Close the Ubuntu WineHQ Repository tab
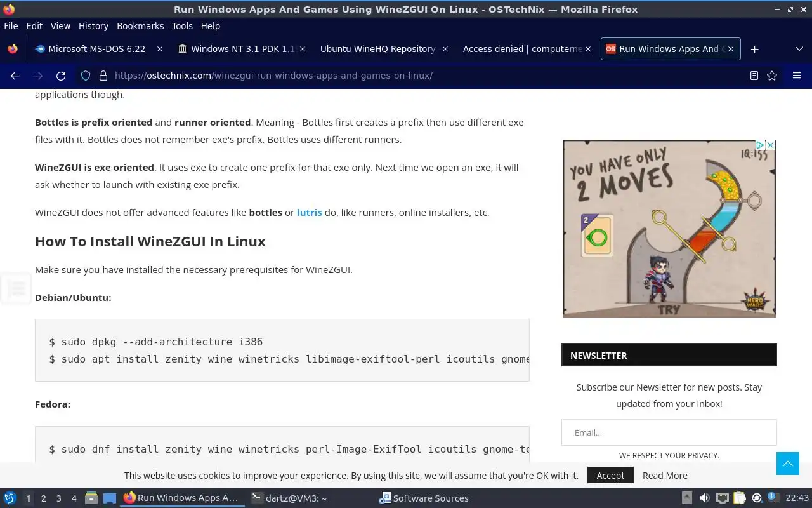Viewport: 812px width, 508px height. [445, 49]
